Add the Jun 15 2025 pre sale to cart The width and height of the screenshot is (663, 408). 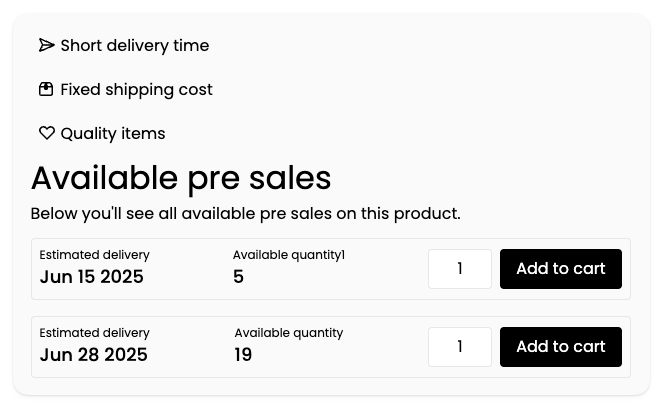561,269
